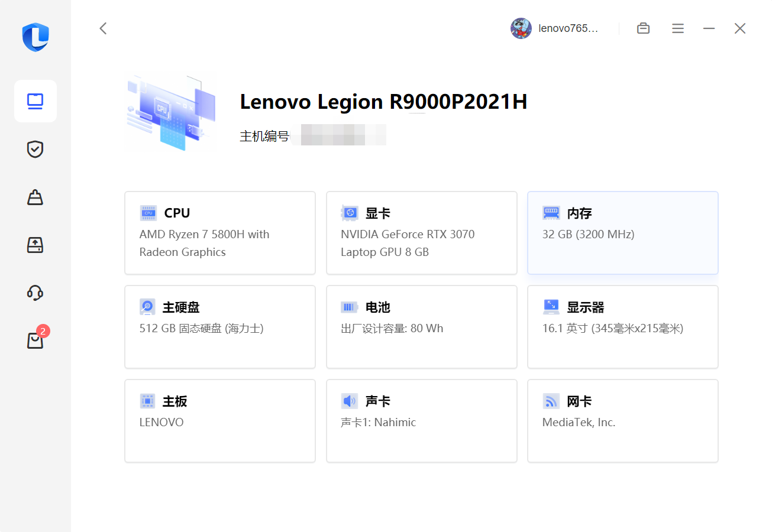
Task: Minimize the window
Action: 709,28
